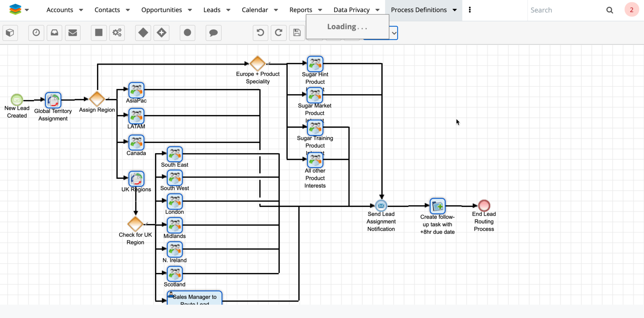
Task: Expand the Calendar dropdown arrow
Action: tap(276, 10)
